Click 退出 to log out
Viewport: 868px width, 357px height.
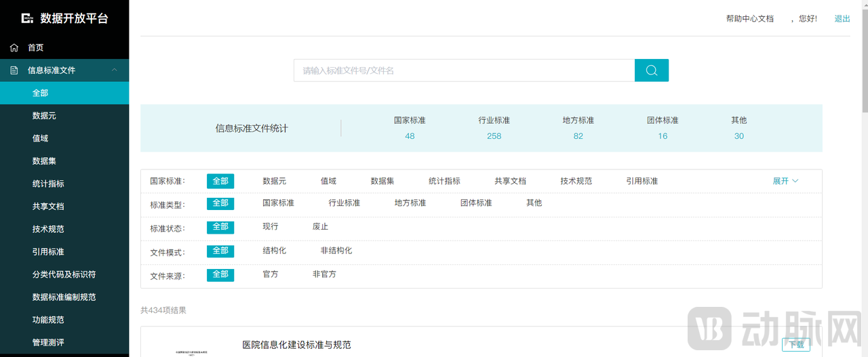click(x=842, y=19)
